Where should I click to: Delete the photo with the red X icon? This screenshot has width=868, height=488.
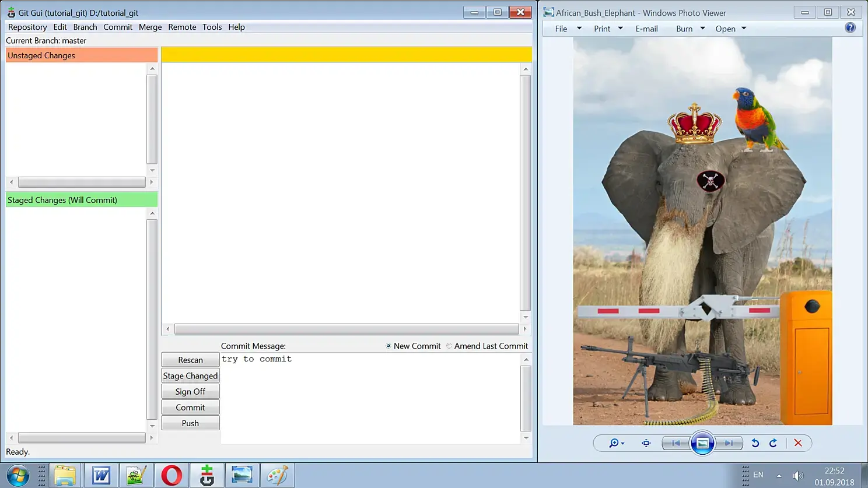point(798,443)
